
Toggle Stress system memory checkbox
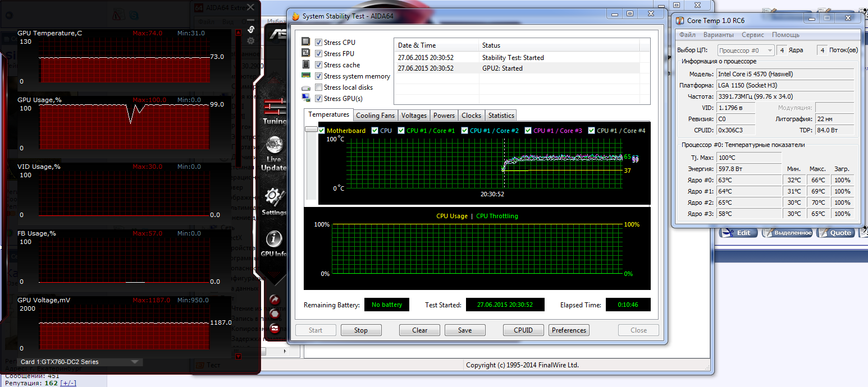(x=319, y=76)
